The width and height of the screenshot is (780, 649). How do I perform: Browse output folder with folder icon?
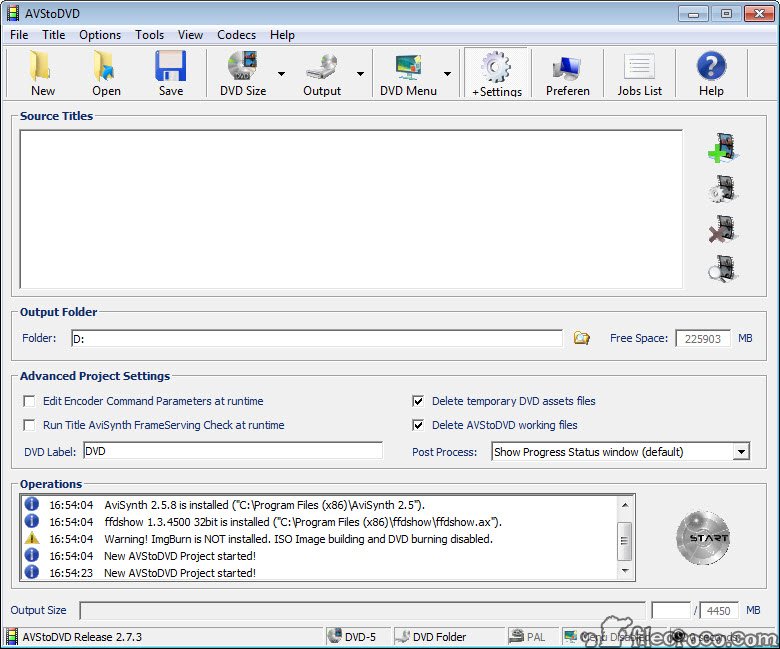[x=581, y=338]
